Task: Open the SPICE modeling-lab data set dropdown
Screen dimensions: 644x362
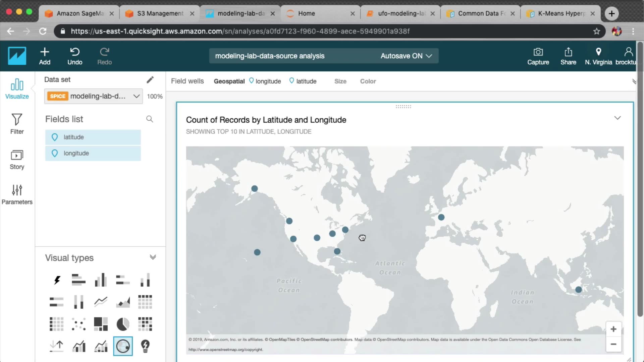Action: point(94,96)
